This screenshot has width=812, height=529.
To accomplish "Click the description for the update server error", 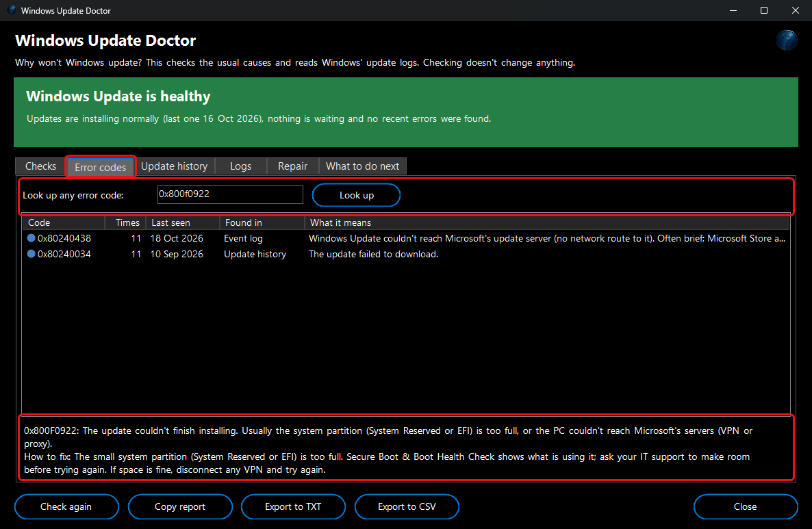I will pyautogui.click(x=547, y=238).
